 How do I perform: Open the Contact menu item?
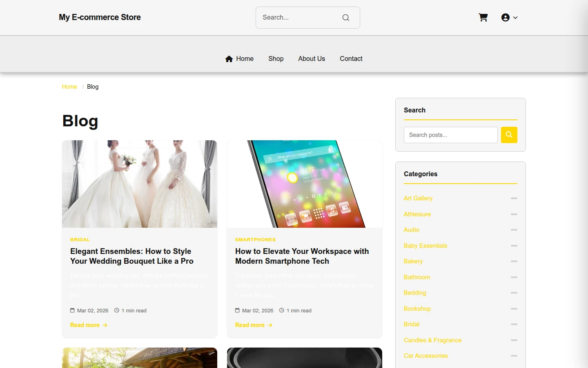click(x=351, y=59)
